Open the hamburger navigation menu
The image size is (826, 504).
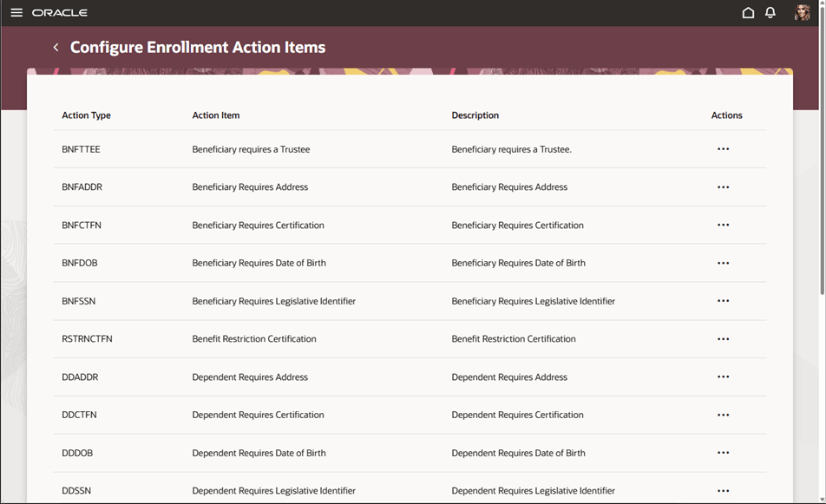click(x=16, y=12)
